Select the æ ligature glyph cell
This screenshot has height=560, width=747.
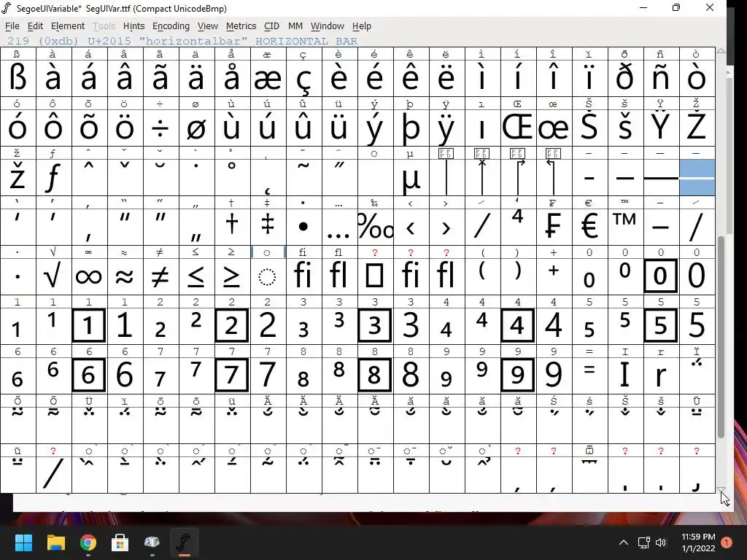tap(268, 77)
